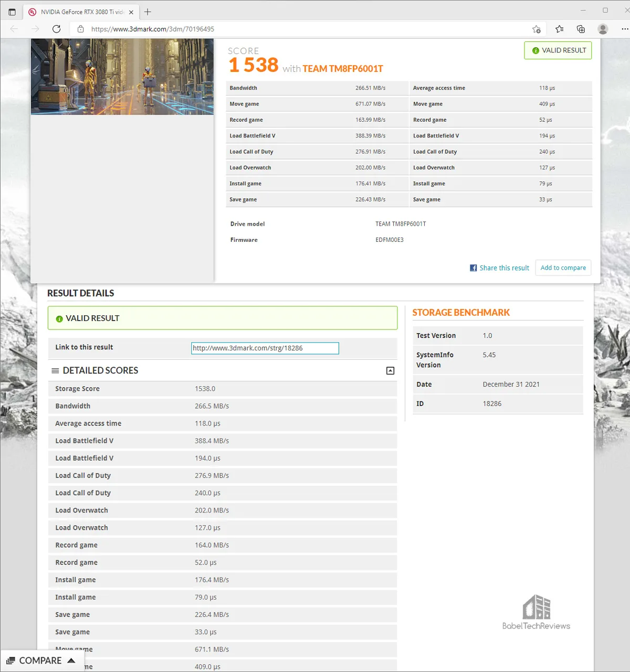Click Load Overwatch 202.00 MB/s value

pos(370,168)
